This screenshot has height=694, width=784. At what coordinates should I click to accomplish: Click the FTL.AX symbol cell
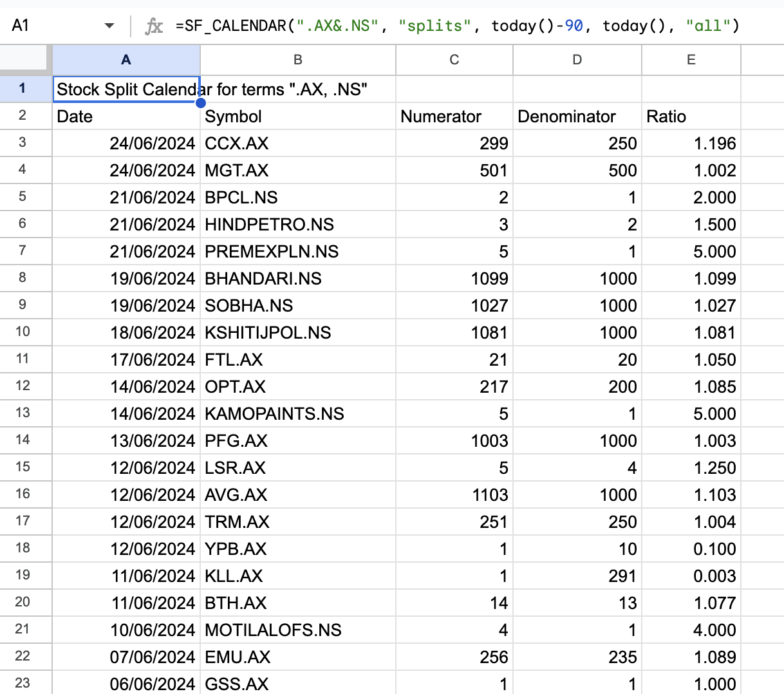click(298, 360)
